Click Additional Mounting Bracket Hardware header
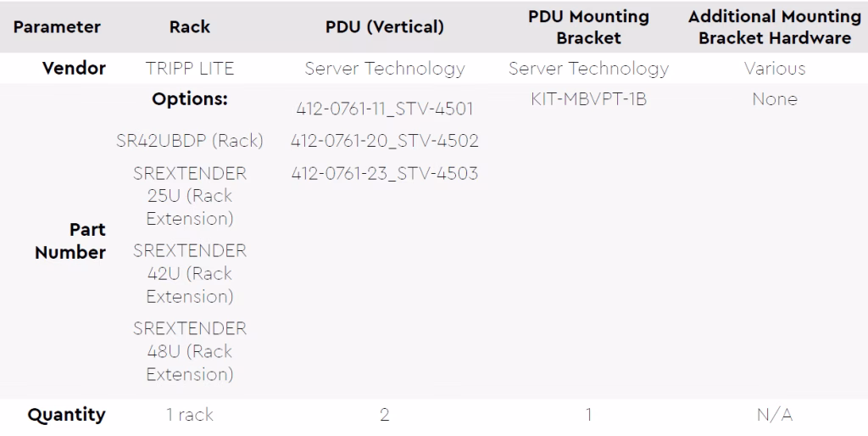 point(775,27)
